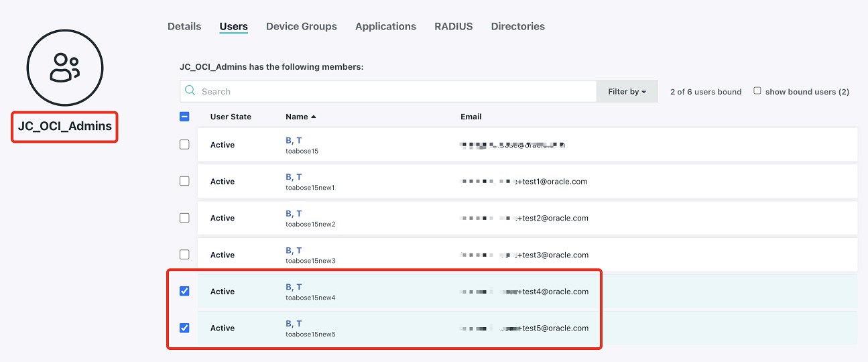This screenshot has height=362, width=868.
Task: Switch to the Directories tab
Action: pyautogui.click(x=517, y=27)
